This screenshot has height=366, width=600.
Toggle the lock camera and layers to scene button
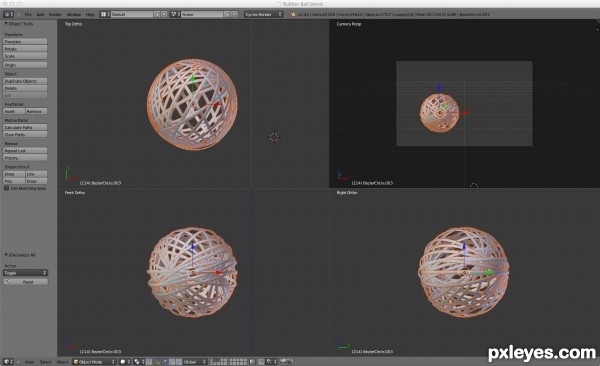[252, 362]
